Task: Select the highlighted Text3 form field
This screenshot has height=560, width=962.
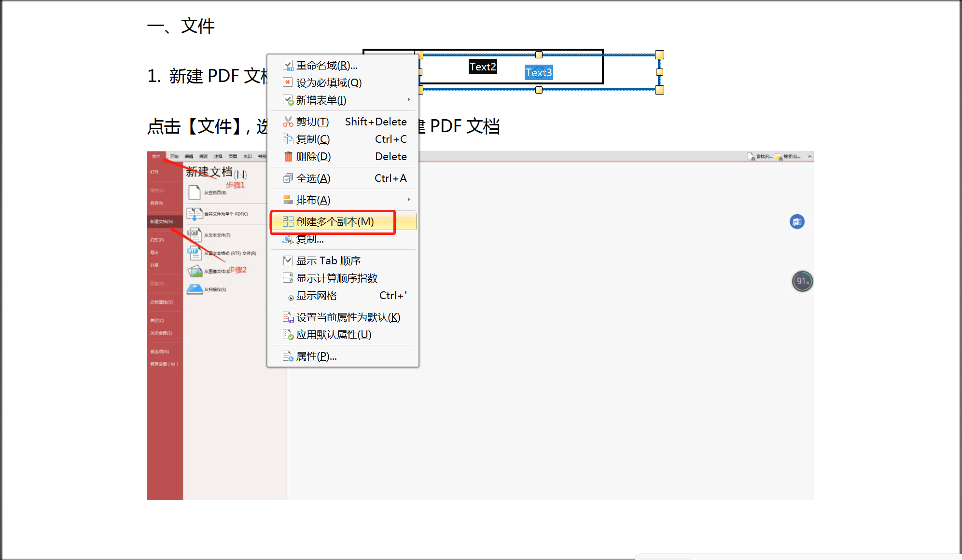Action: (539, 72)
